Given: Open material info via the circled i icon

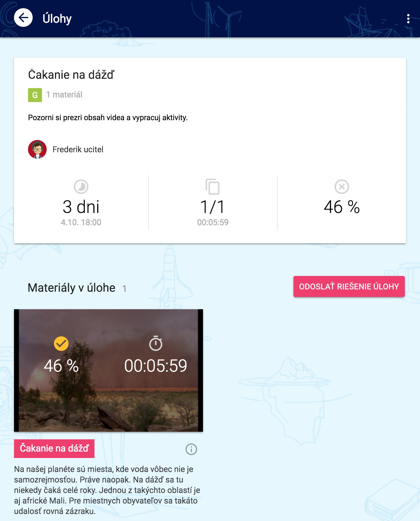Looking at the screenshot, I should pyautogui.click(x=191, y=449).
